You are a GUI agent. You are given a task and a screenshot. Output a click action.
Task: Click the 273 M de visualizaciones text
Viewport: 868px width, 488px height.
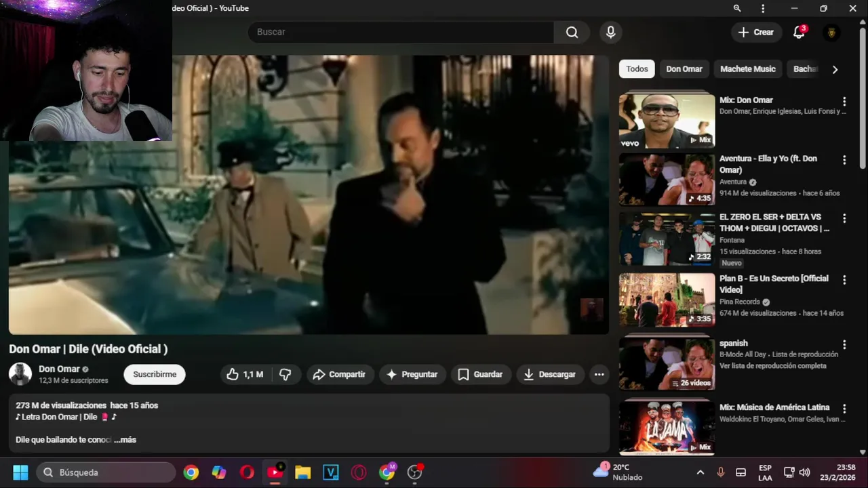pyautogui.click(x=61, y=405)
